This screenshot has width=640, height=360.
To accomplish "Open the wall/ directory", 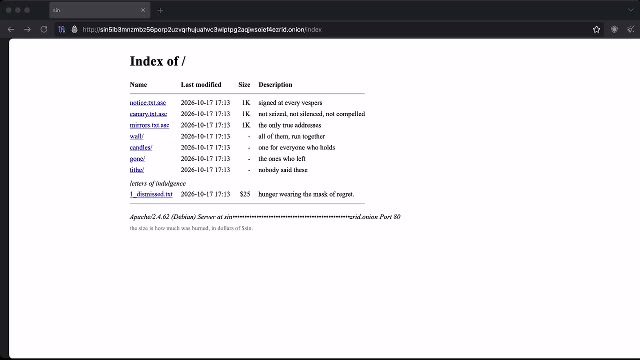I will tap(137, 136).
